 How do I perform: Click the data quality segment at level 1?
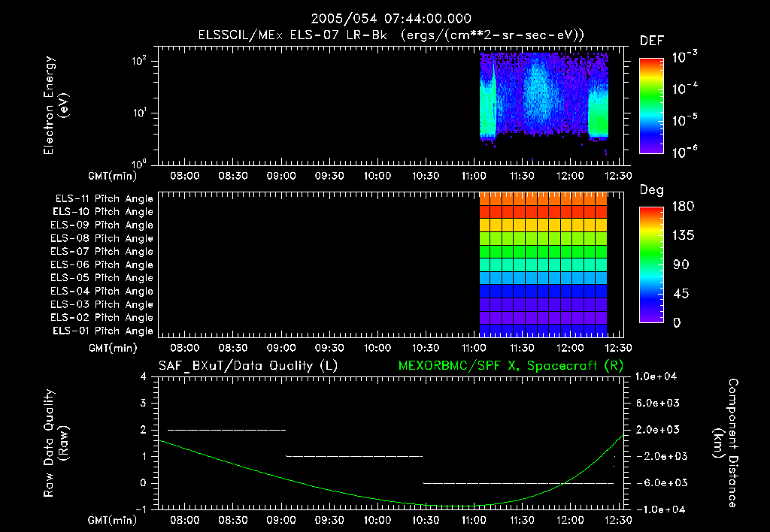[354, 456]
